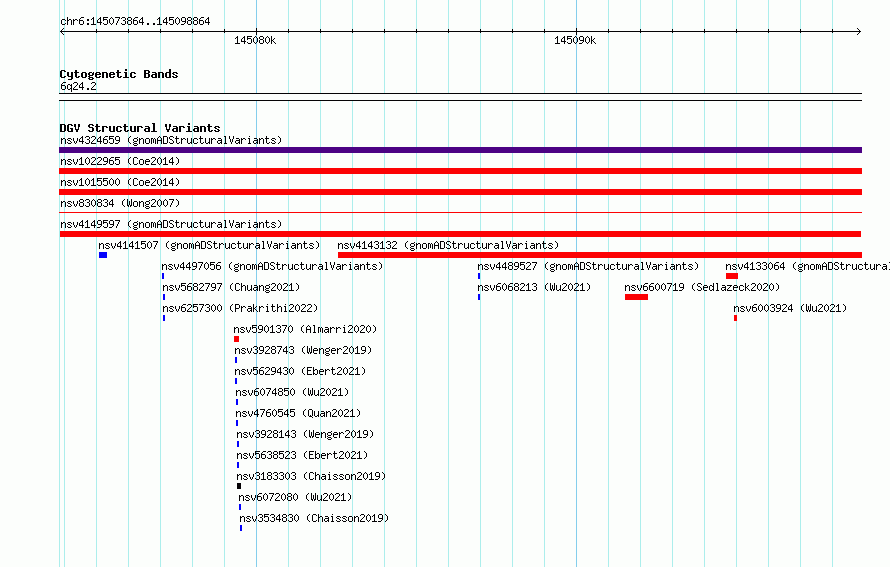Click the right arrow of the ruler

(x=859, y=31)
